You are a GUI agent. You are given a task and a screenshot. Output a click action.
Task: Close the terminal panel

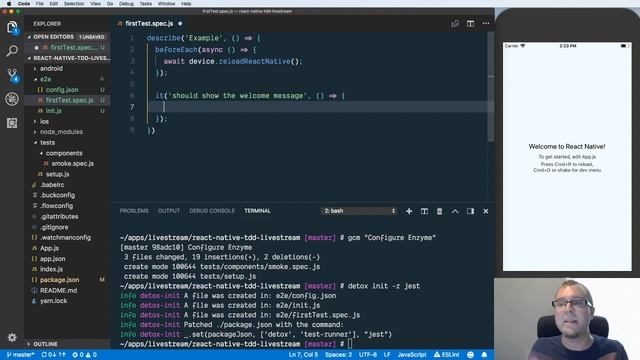(x=486, y=211)
